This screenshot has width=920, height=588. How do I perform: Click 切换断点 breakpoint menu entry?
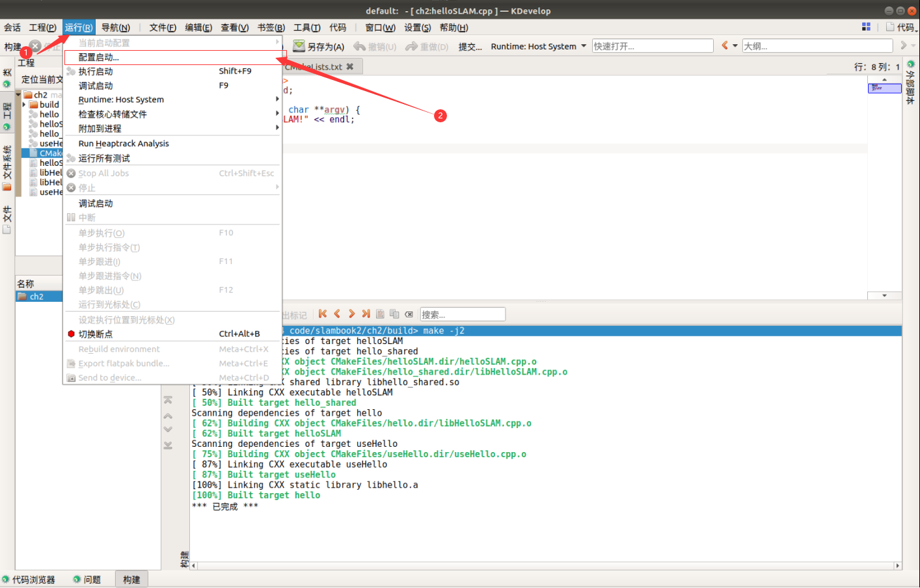coord(172,334)
